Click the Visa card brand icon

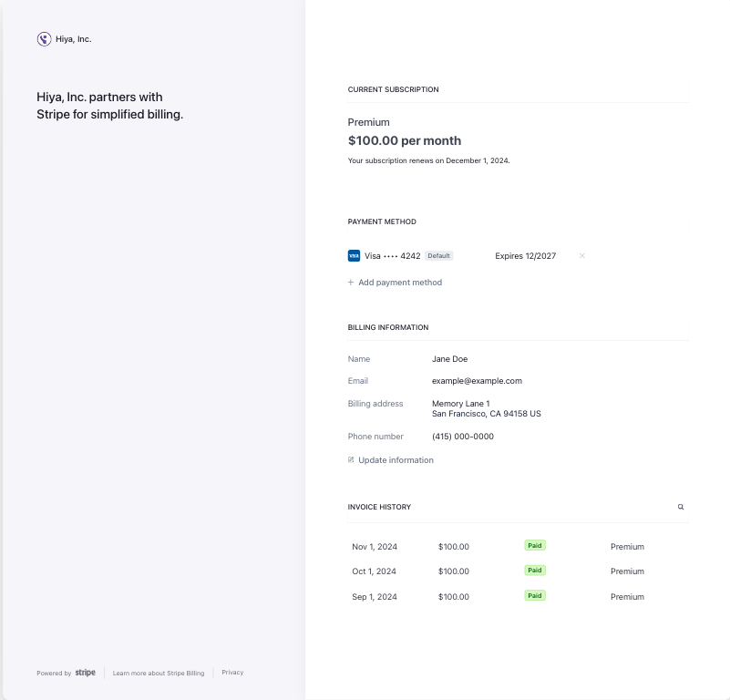(x=355, y=256)
